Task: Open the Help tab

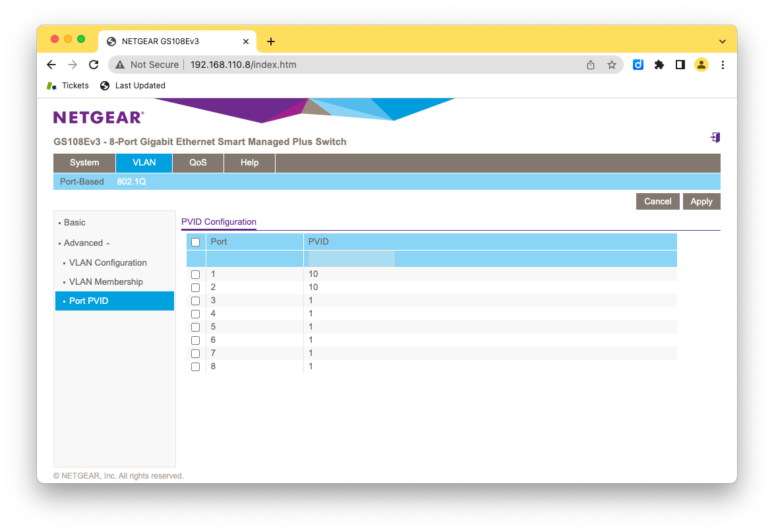Action: 249,163
